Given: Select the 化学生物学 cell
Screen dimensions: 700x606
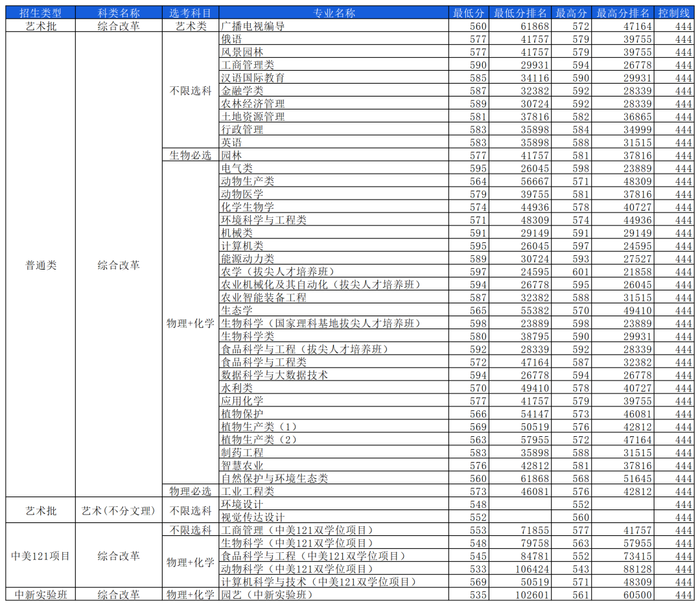Looking at the screenshot, I should click(x=334, y=207).
